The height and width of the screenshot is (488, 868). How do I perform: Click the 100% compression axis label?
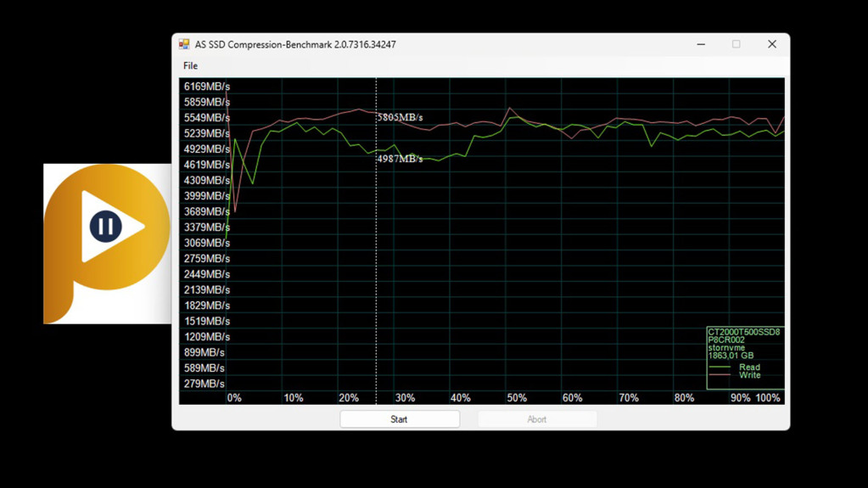[x=768, y=398]
